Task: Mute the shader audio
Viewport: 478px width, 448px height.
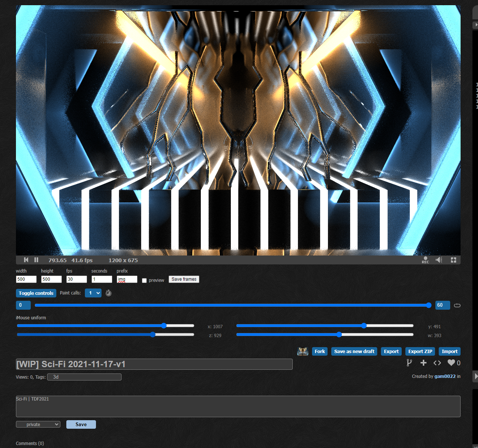Action: click(439, 260)
